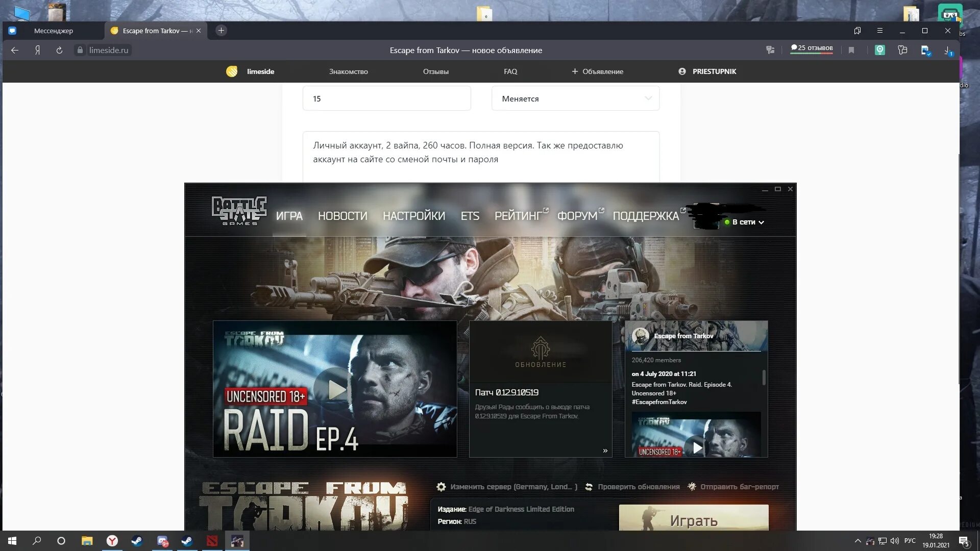Go back using the browser arrow
Image resolution: width=980 pixels, height=551 pixels.
[15, 50]
